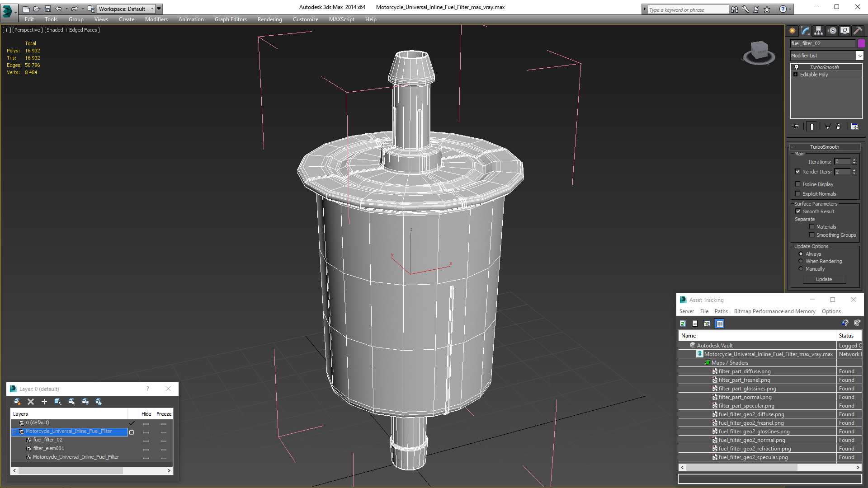Select When Rendering update option
The image size is (868, 488).
[801, 261]
